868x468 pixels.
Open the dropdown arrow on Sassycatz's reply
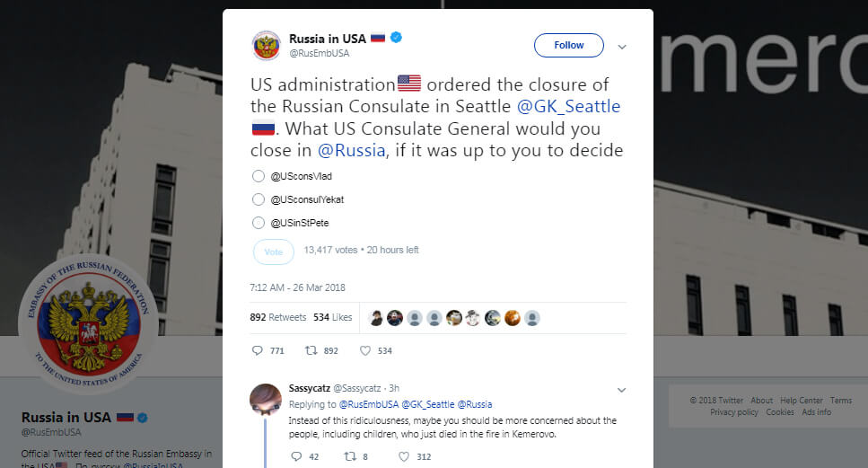[x=621, y=390]
